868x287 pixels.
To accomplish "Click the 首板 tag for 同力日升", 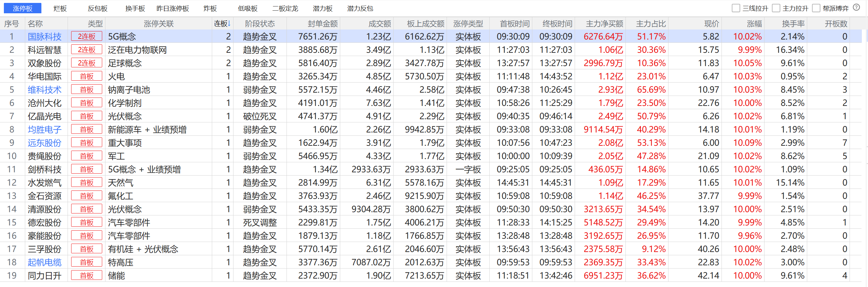I will [87, 276].
